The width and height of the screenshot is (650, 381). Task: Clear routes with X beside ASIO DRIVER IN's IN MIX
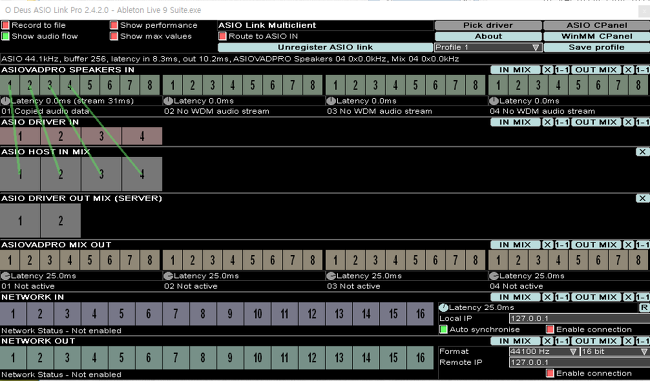547,122
